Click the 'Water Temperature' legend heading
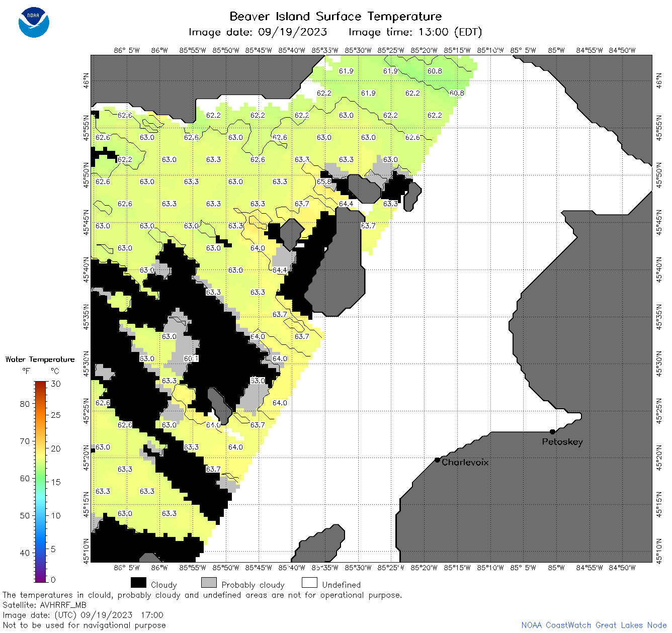Screen dimensions: 672x633 [x=40, y=359]
